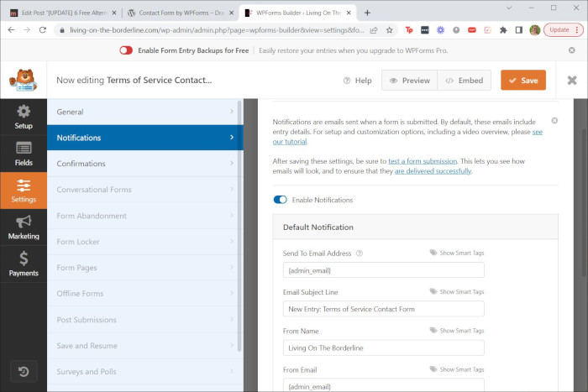Open a new browser tab
The image size is (588, 392).
[x=367, y=13]
